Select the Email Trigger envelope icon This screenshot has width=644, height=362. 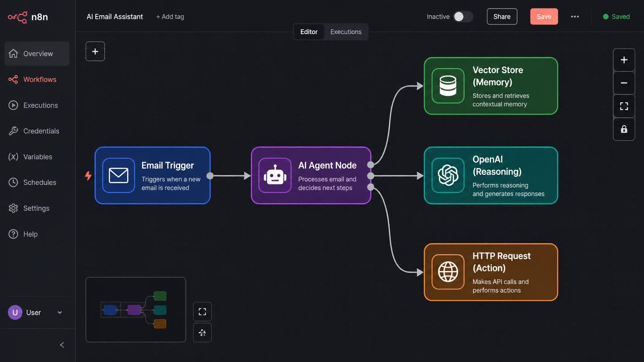118,176
